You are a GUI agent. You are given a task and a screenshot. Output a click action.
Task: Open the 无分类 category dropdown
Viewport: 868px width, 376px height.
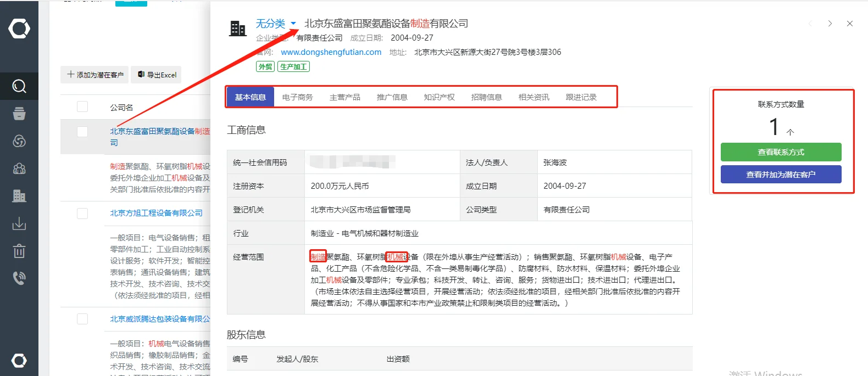[x=276, y=24]
